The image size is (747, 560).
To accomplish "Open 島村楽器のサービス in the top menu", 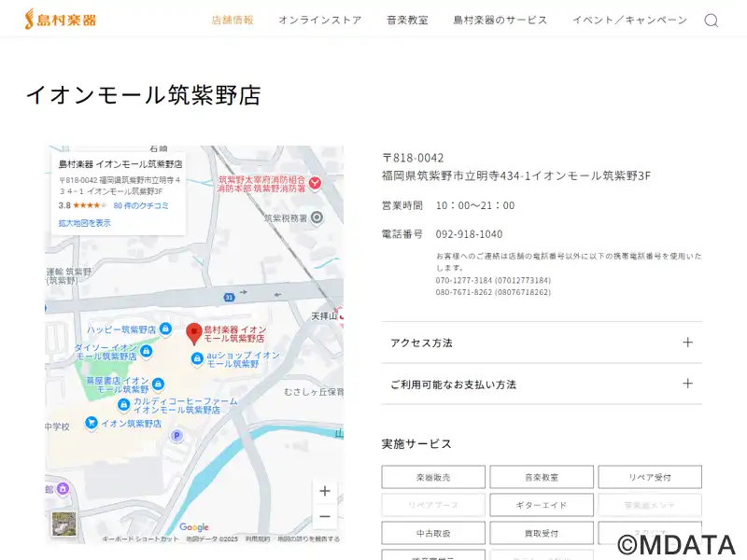I will [x=500, y=20].
